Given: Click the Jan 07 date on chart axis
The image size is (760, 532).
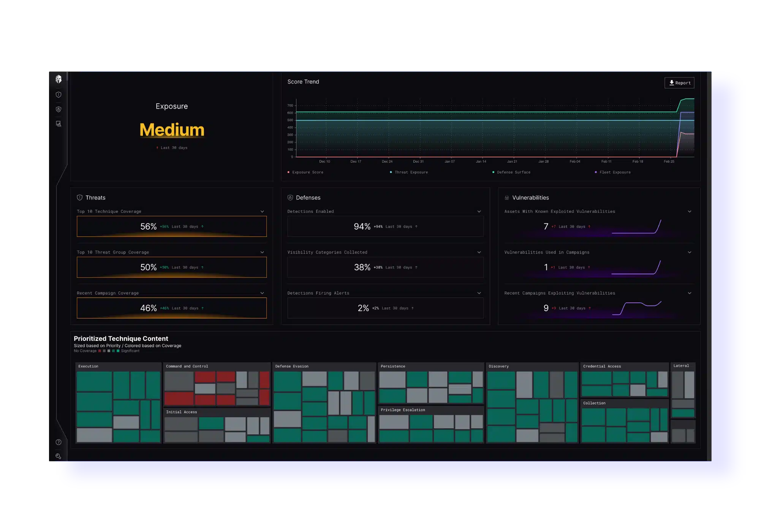Looking at the screenshot, I should 450,161.
